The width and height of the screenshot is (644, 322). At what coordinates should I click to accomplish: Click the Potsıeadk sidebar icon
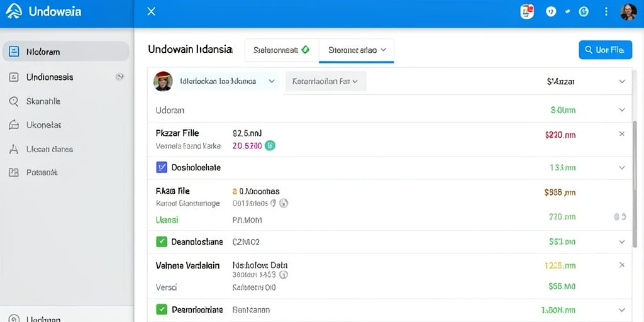[x=14, y=172]
